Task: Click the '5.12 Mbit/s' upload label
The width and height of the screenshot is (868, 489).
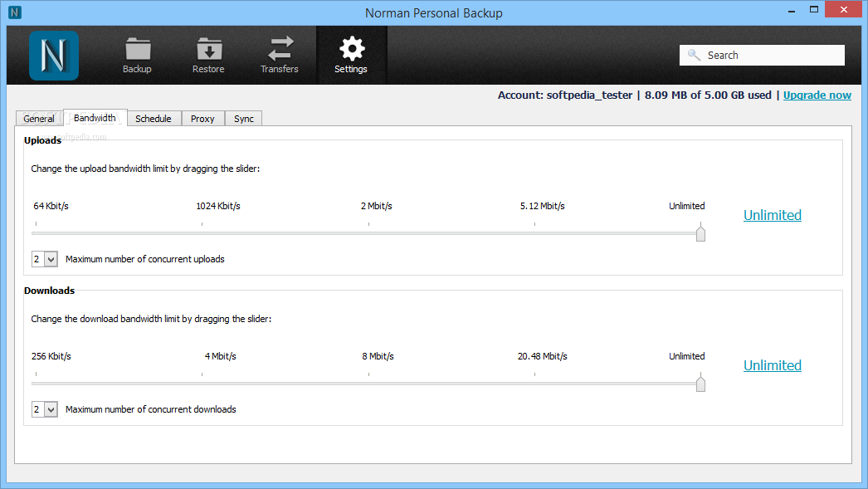Action: tap(543, 206)
